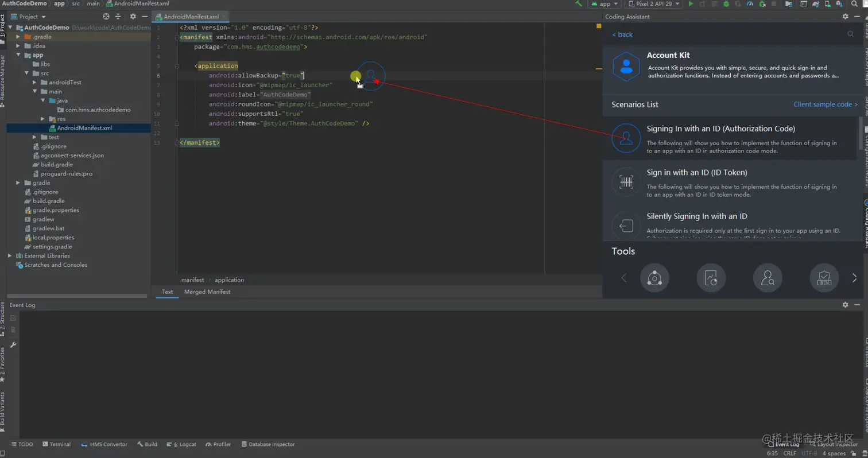
Task: Click the trash icon in Event Log
Action: tap(13, 329)
